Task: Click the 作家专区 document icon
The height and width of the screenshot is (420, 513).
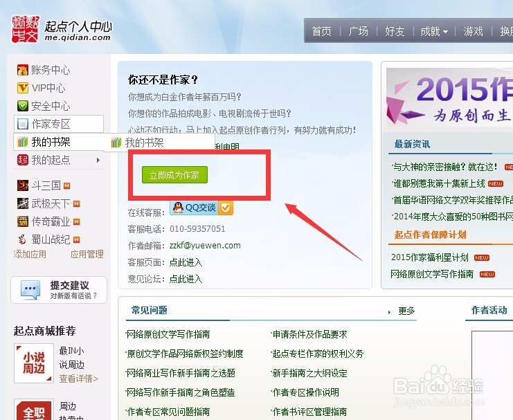Action: coord(23,124)
